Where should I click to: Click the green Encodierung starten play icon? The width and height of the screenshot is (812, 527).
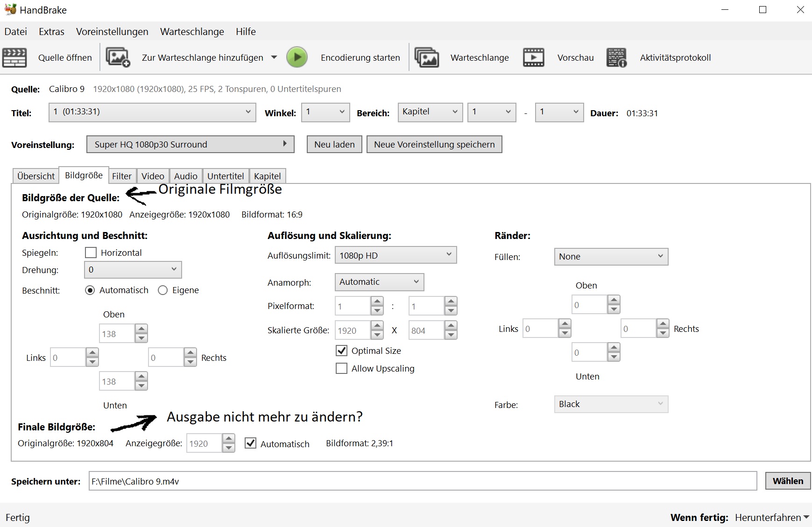[297, 57]
